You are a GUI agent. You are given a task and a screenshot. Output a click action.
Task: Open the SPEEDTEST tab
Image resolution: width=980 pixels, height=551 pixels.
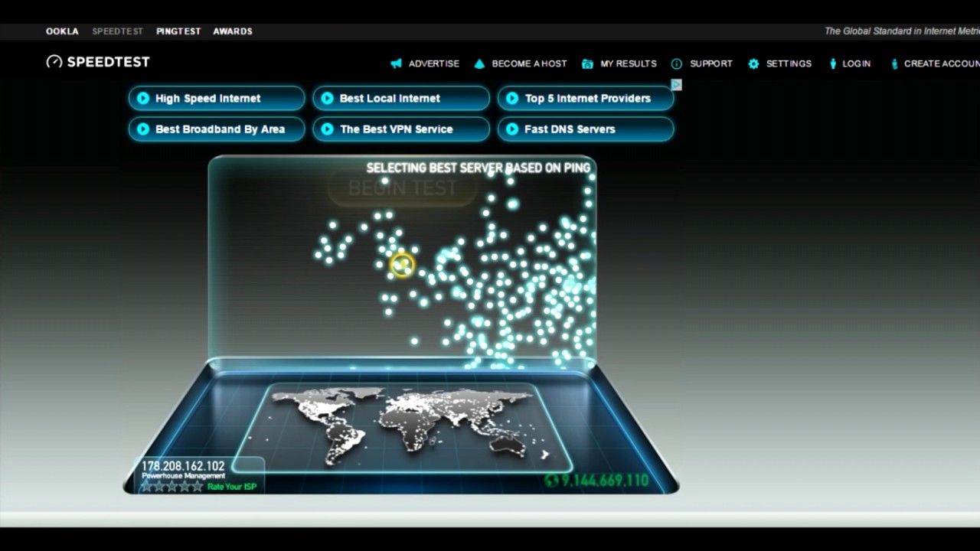point(118,31)
